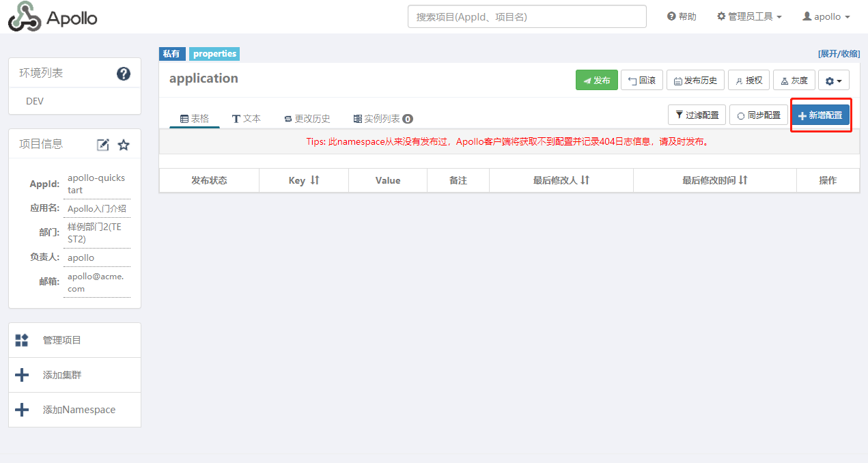Open the apollo user account dropdown
Image resolution: width=868 pixels, height=463 pixels.
(826, 16)
